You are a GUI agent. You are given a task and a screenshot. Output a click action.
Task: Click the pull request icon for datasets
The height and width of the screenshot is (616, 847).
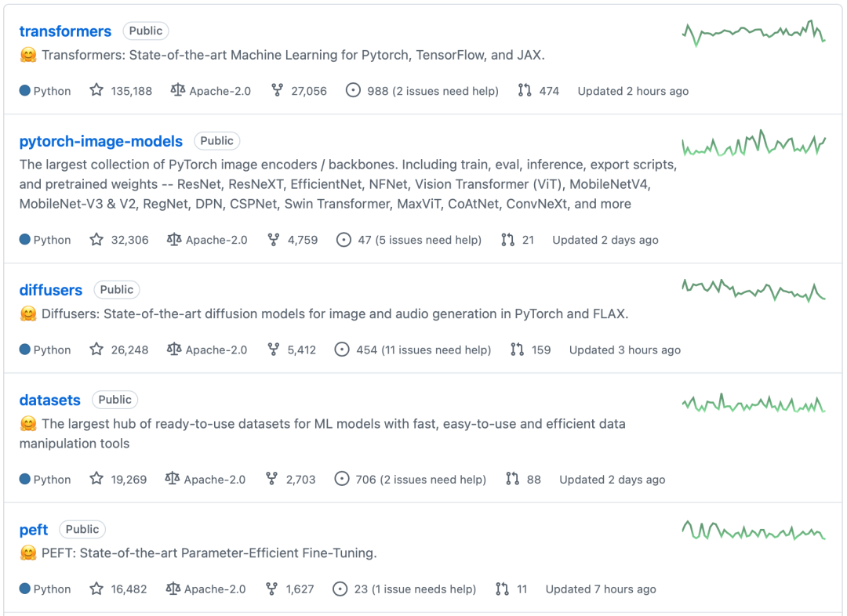[x=512, y=479]
